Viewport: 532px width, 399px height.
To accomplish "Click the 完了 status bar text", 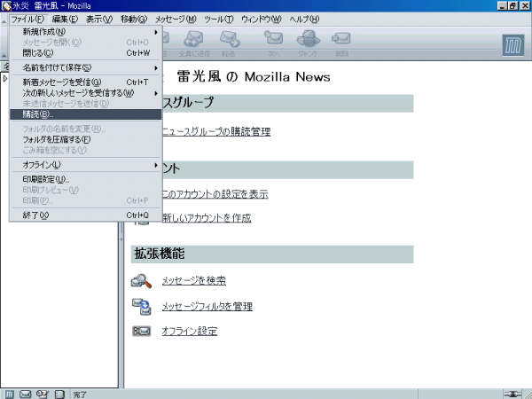I will pyautogui.click(x=80, y=395).
